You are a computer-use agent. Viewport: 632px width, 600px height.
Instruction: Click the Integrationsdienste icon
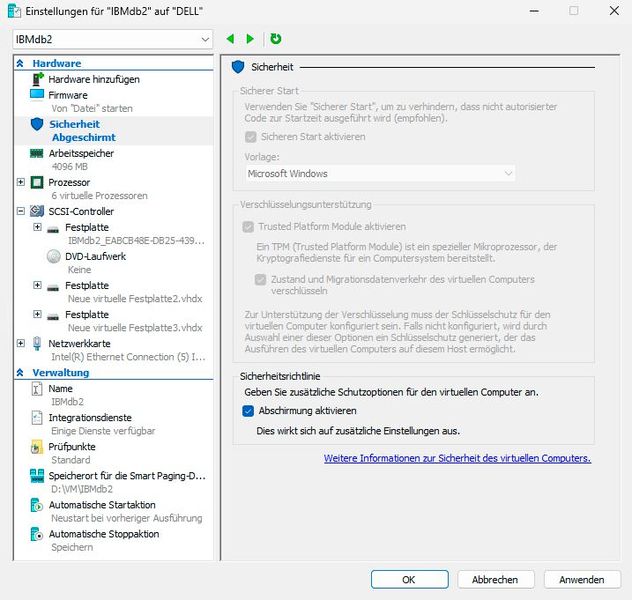click(x=37, y=417)
